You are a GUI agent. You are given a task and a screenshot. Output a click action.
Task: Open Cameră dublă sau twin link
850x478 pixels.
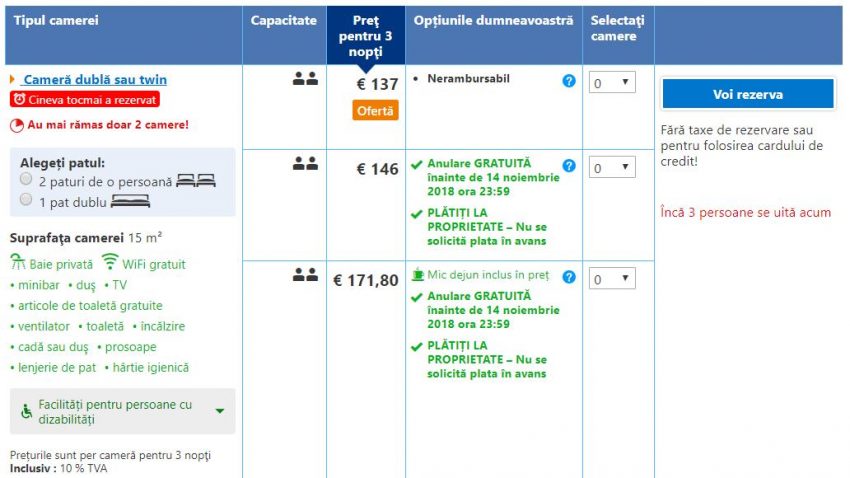[x=95, y=79]
